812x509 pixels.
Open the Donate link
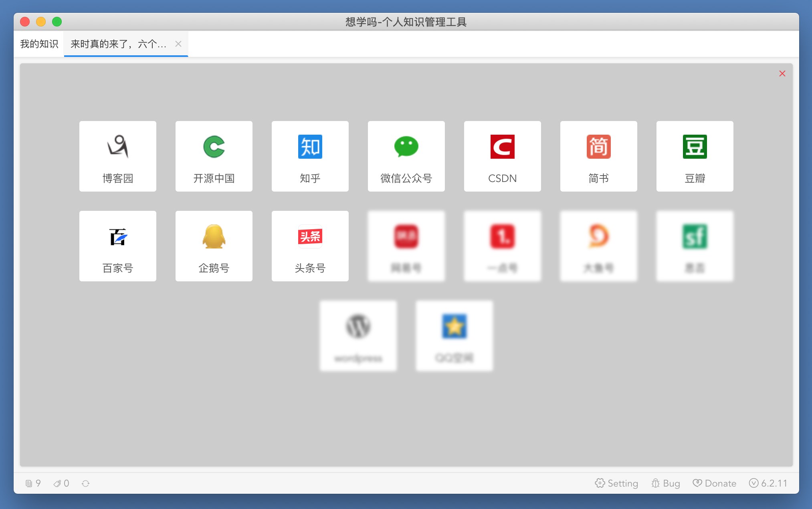(714, 483)
